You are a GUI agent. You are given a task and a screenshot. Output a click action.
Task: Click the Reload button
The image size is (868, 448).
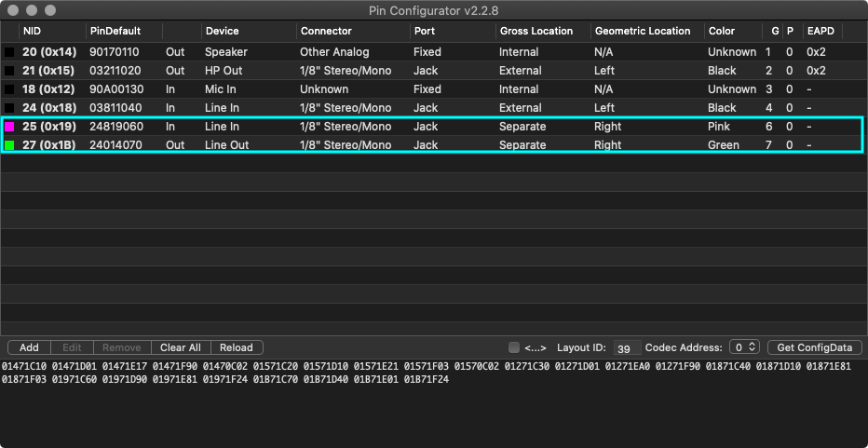(237, 347)
